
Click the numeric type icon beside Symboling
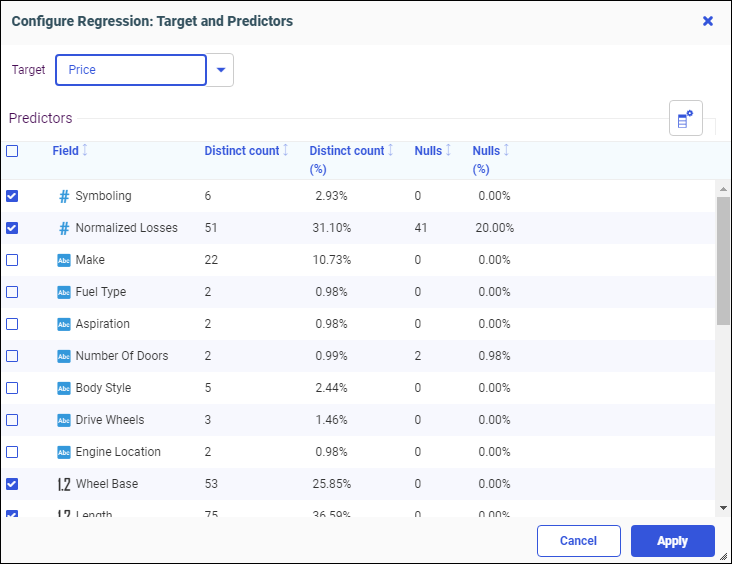click(64, 196)
